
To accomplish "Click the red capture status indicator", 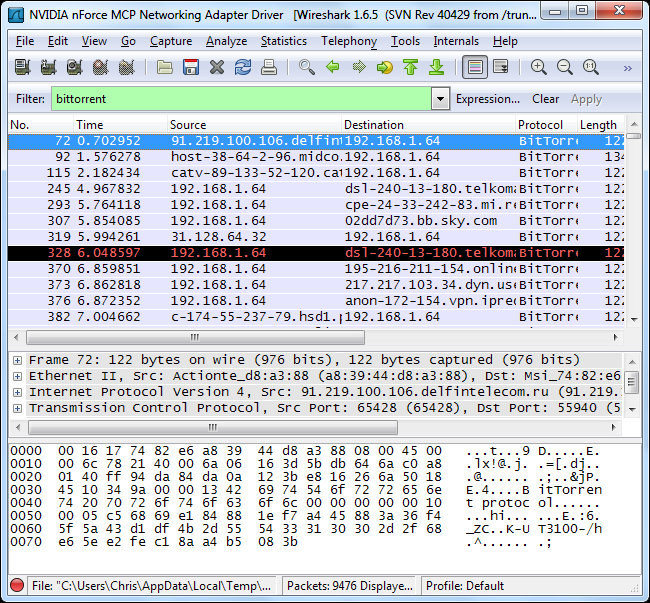I will click(x=17, y=585).
